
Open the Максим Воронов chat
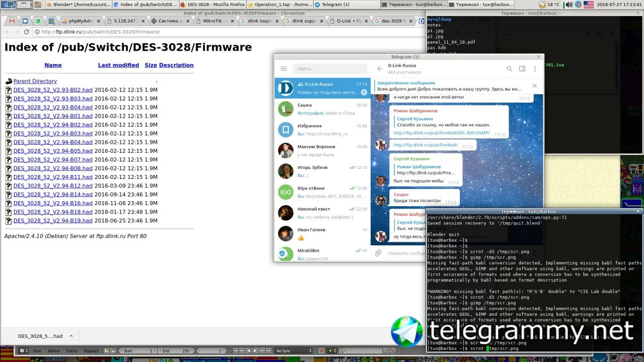323,150
